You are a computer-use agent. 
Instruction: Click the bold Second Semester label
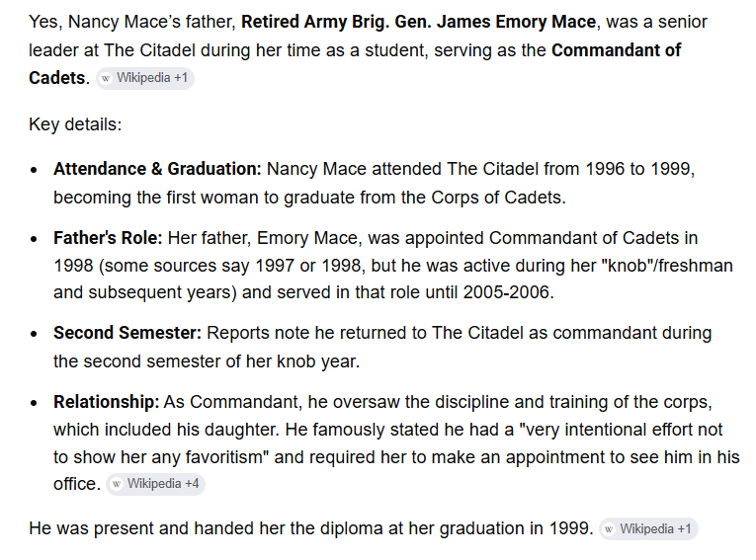pyautogui.click(x=127, y=333)
